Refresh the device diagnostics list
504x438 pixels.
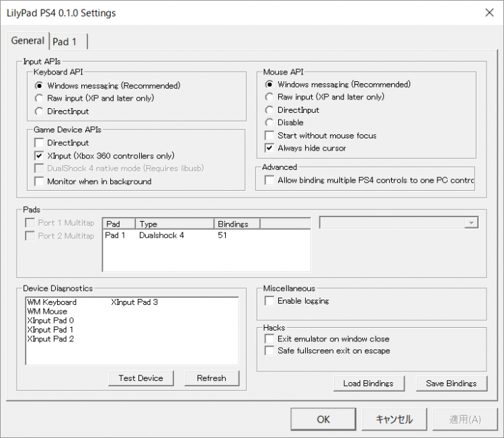[212, 378]
